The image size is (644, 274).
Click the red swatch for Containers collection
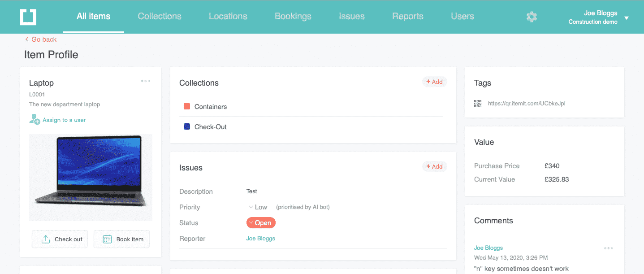tap(186, 106)
